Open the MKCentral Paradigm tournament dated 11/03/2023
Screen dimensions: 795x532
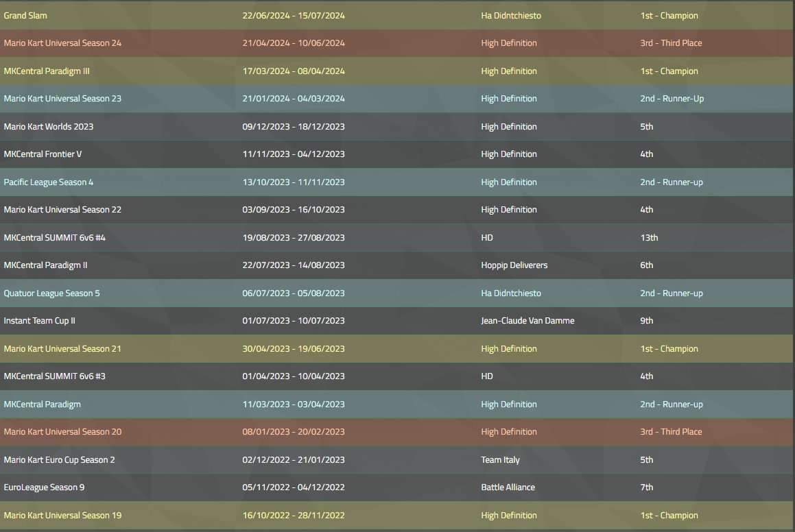point(42,404)
